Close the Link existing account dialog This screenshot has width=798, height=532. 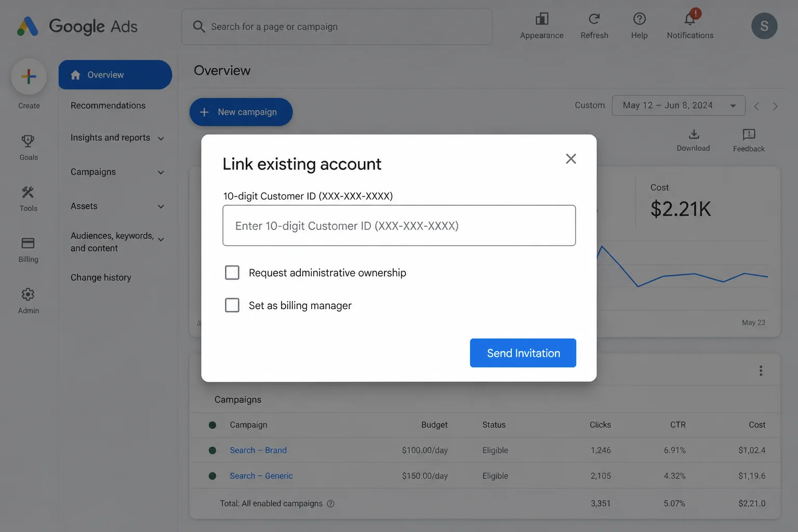coord(571,159)
